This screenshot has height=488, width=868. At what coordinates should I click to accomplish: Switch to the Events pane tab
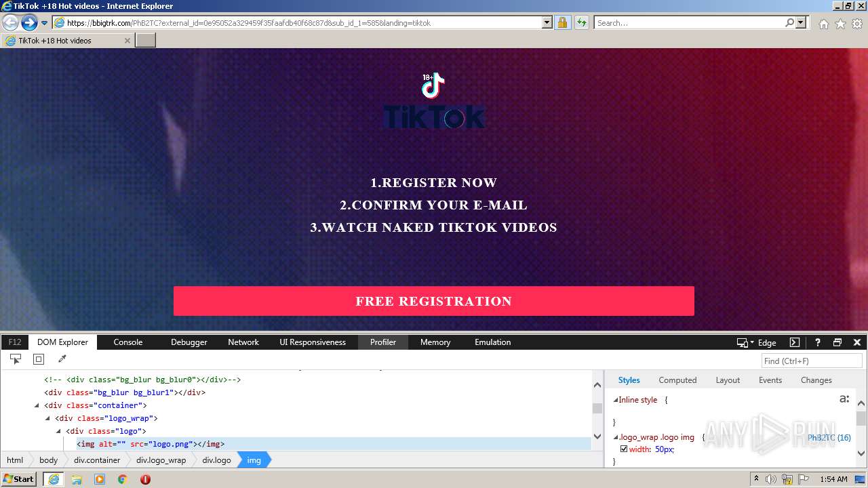click(x=770, y=380)
